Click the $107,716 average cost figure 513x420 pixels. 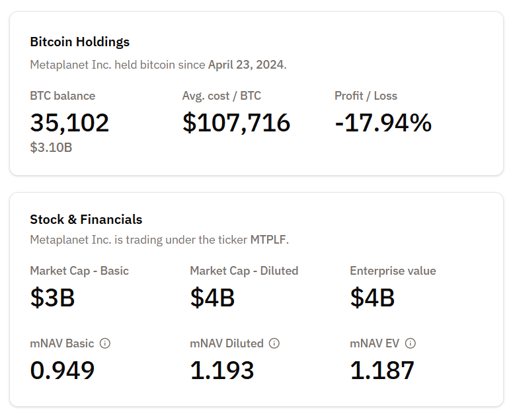coord(236,123)
